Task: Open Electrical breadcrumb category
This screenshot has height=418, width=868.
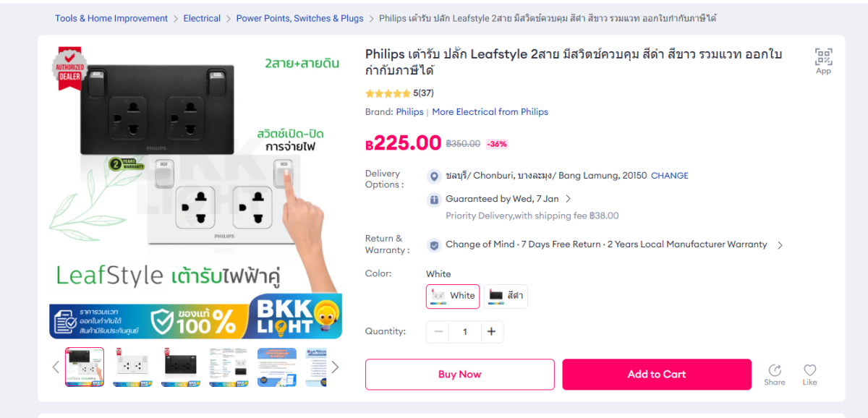Action: [x=202, y=18]
